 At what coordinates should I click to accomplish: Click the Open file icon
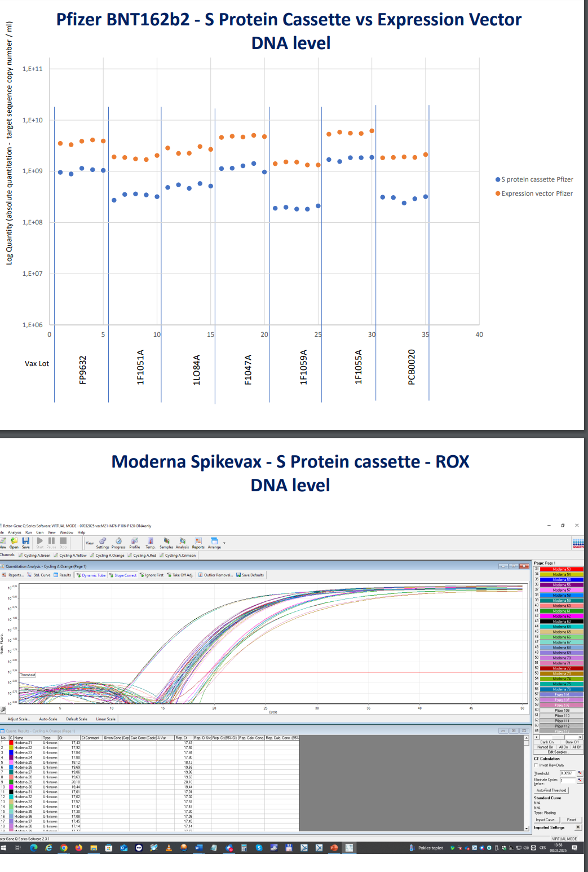pos(14,543)
